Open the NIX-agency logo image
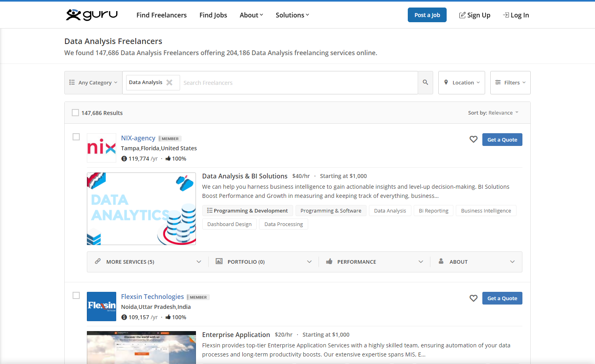 click(102, 148)
